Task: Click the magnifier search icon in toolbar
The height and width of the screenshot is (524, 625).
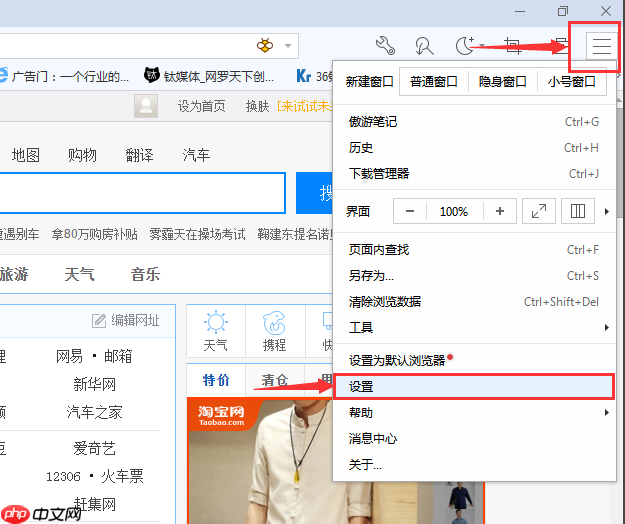Action: point(424,45)
